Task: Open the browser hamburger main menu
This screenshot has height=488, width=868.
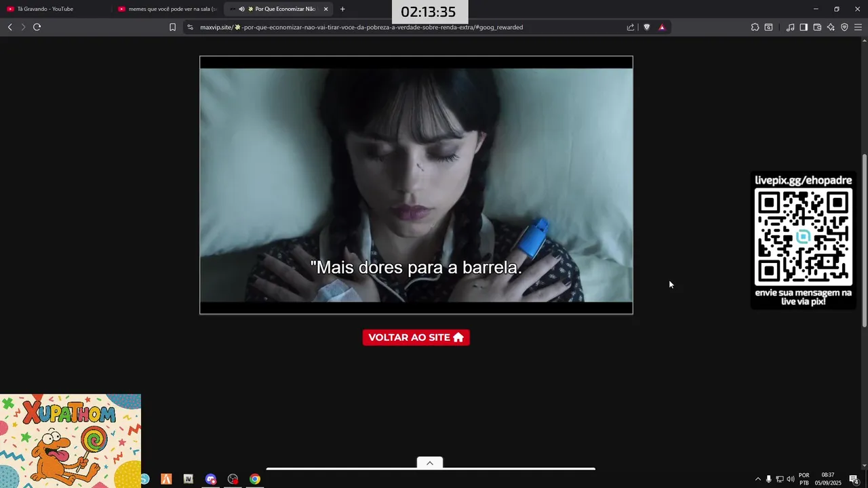Action: (858, 27)
